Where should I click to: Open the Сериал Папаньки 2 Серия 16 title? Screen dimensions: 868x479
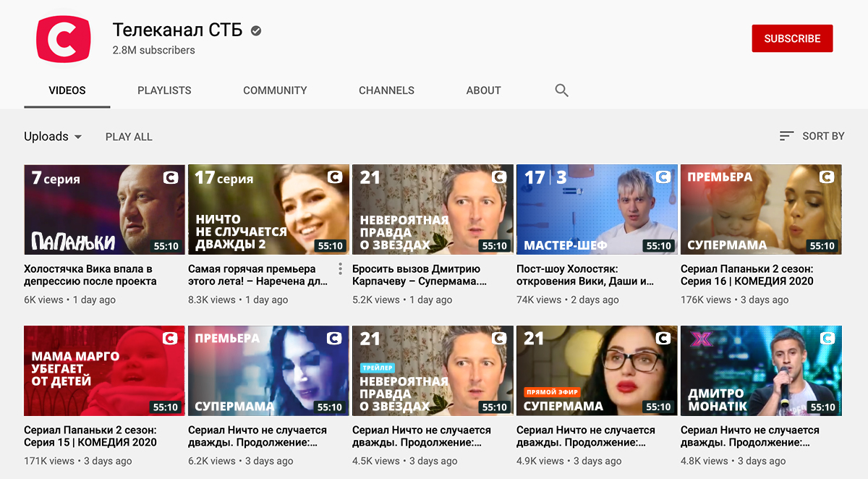pyautogui.click(x=748, y=275)
